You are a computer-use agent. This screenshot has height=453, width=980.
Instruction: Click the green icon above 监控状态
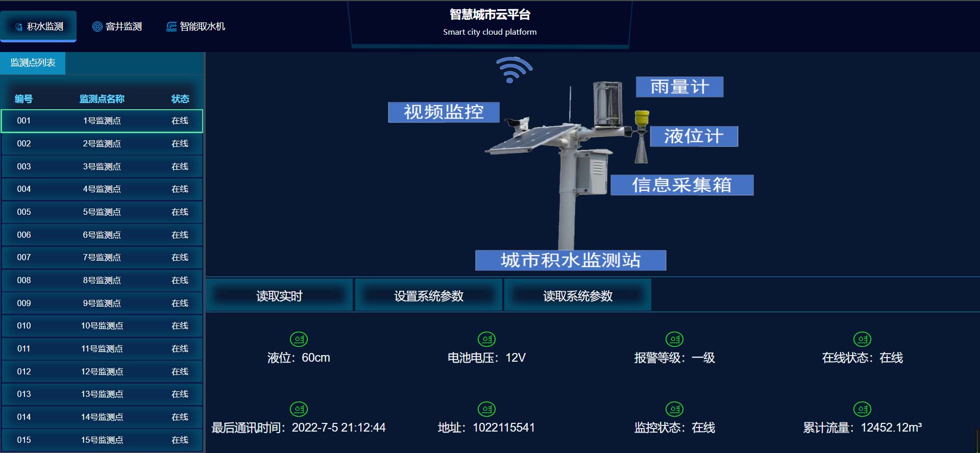[x=674, y=409]
